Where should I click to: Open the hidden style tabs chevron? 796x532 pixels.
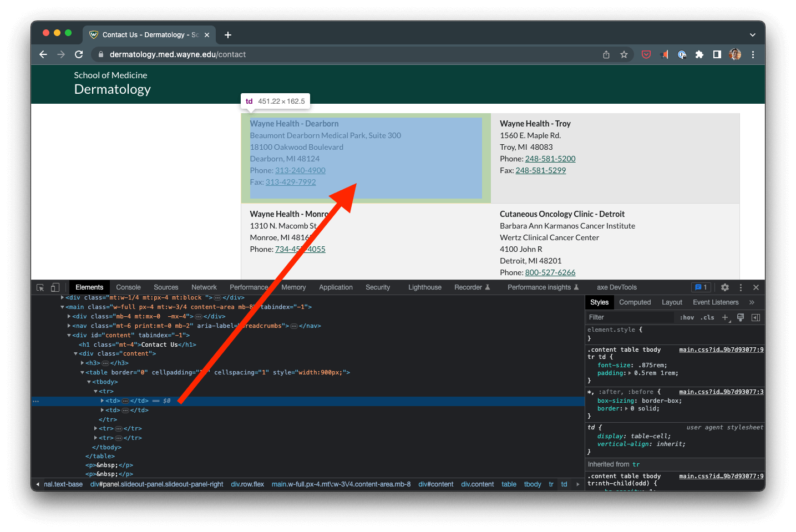coord(753,302)
